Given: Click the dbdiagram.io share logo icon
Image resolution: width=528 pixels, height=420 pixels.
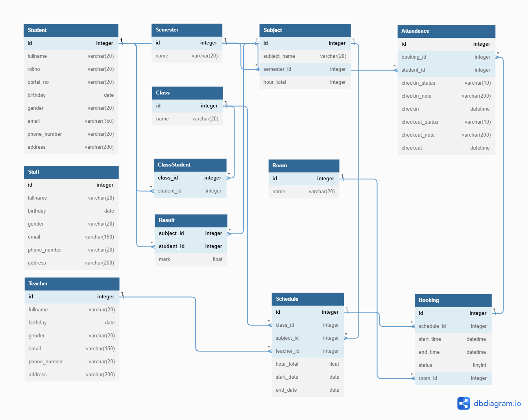Looking at the screenshot, I should pyautogui.click(x=463, y=403).
